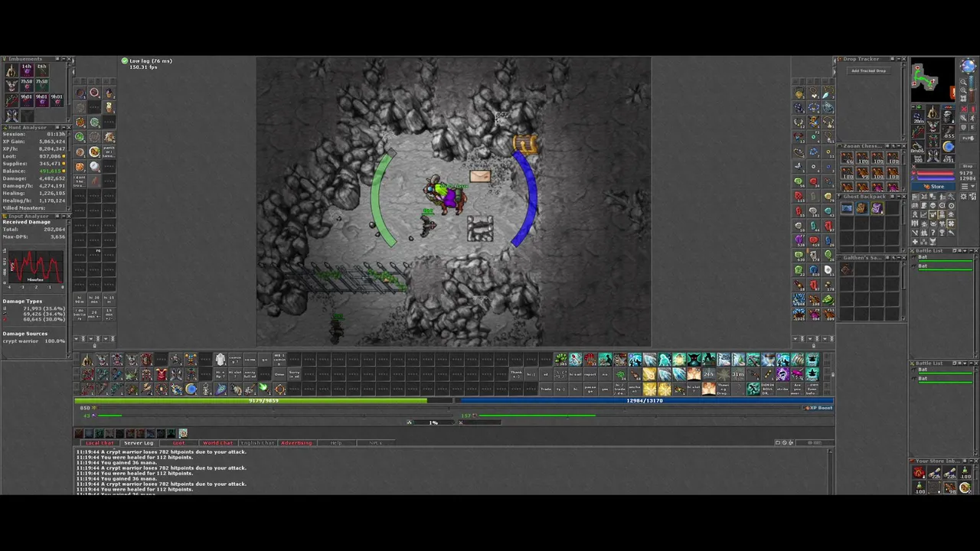Open the dropdown arrow right of Store
Screen dimensions: 980x551
972,187
